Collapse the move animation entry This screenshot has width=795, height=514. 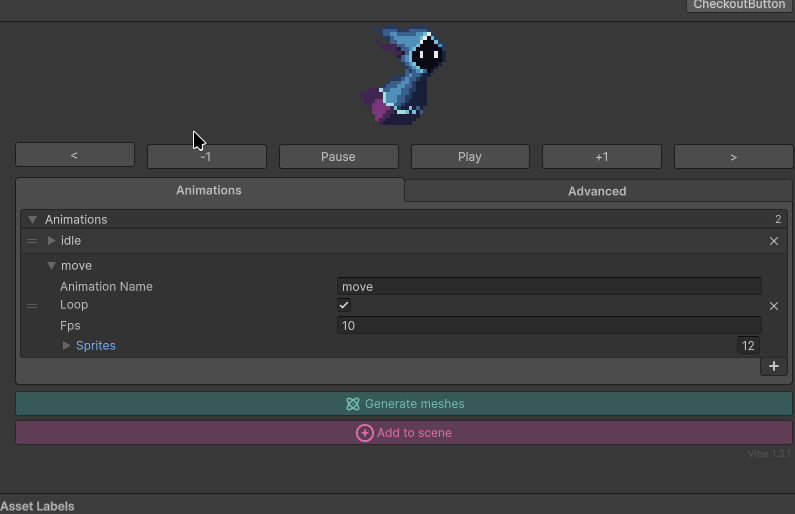pos(52,266)
